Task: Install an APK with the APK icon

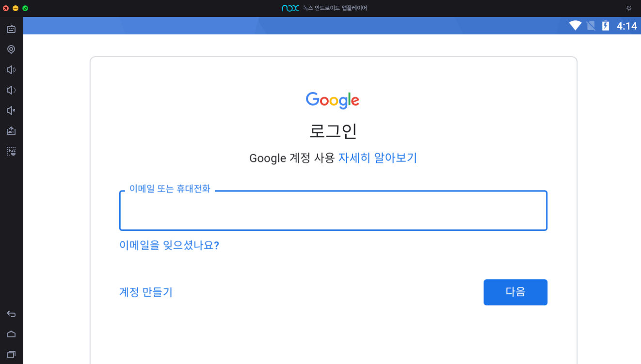Action: (11, 131)
